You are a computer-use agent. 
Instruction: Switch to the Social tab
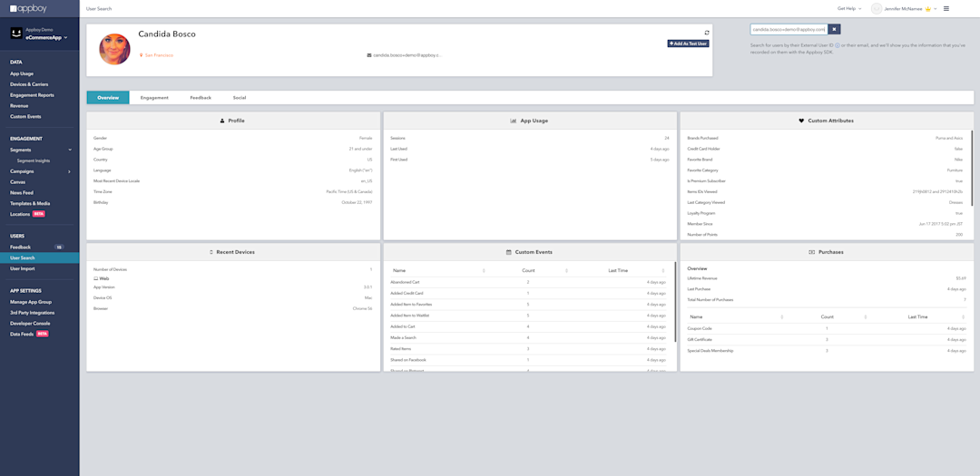click(x=240, y=97)
